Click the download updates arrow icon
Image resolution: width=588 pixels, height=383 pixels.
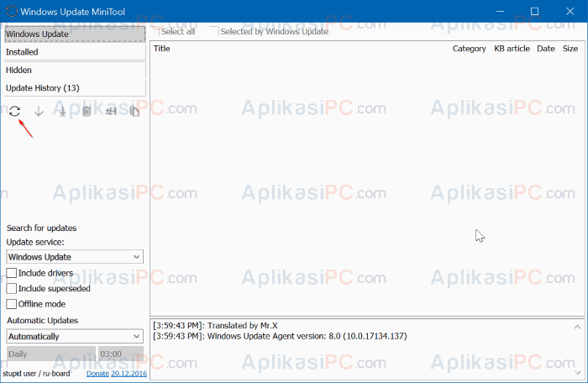click(39, 111)
